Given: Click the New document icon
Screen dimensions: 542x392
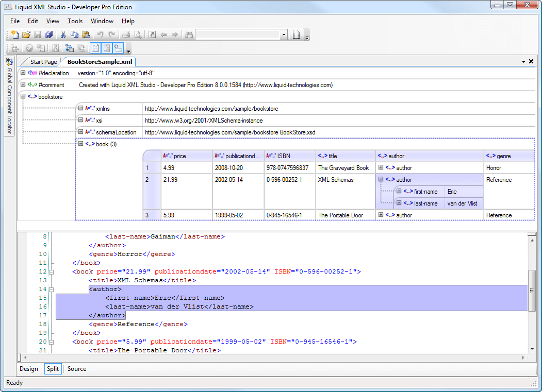Looking at the screenshot, I should coord(15,35).
